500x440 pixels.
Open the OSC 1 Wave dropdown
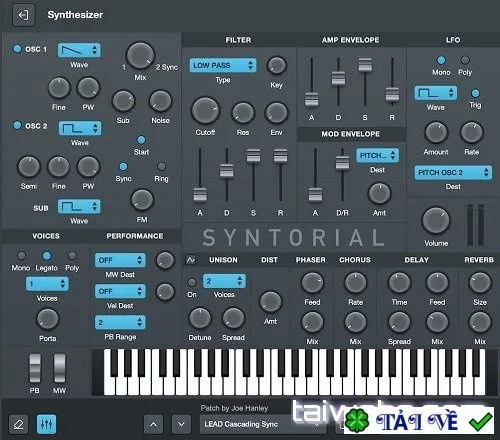coord(79,50)
